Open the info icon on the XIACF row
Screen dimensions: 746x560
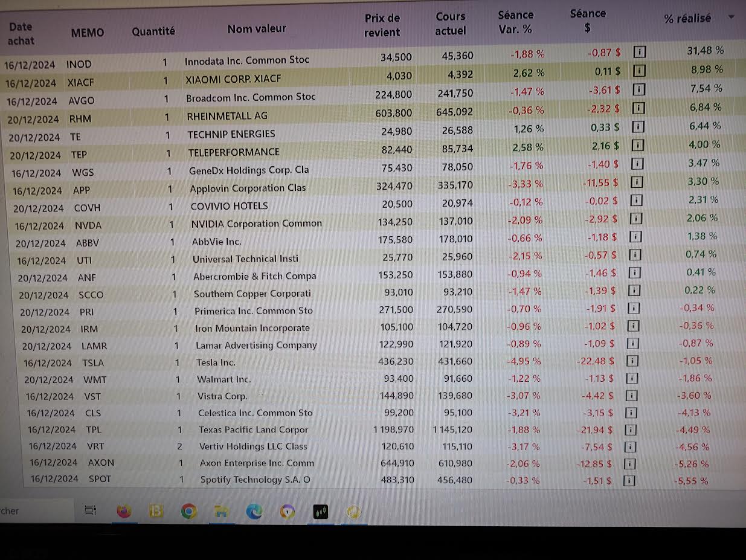(x=640, y=71)
